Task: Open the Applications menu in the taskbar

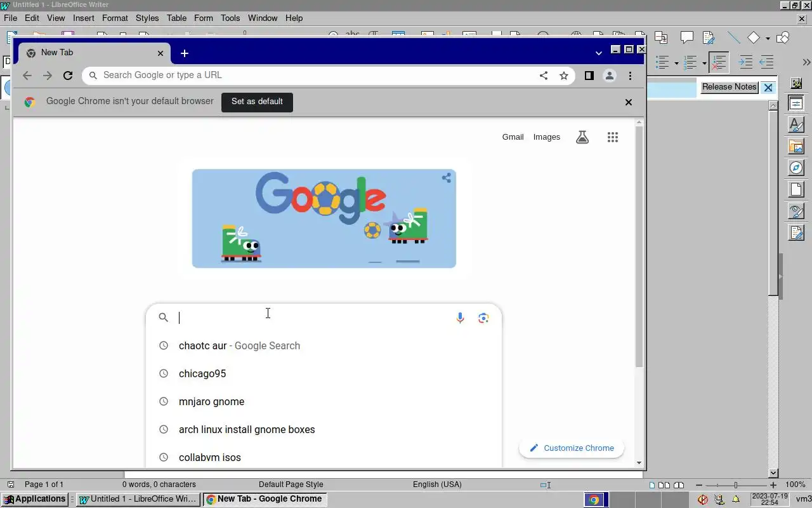Action: point(35,499)
